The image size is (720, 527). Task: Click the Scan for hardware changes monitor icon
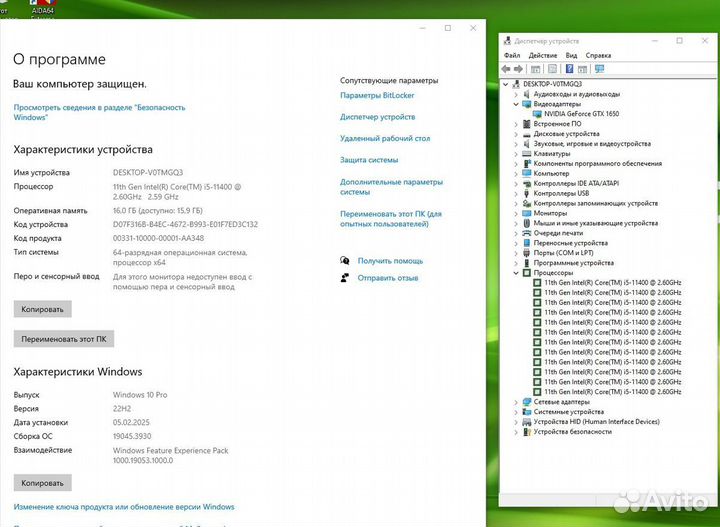click(x=599, y=69)
